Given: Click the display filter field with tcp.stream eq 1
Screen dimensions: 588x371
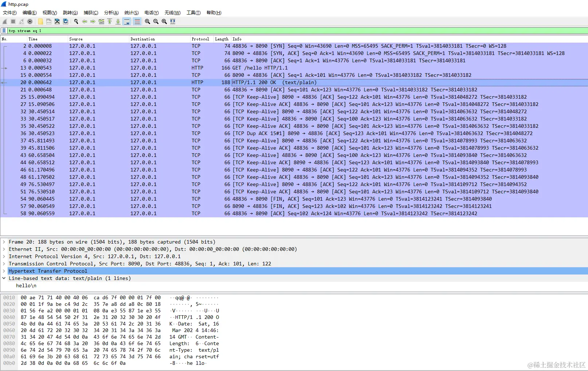Looking at the screenshot, I should (x=298, y=31).
